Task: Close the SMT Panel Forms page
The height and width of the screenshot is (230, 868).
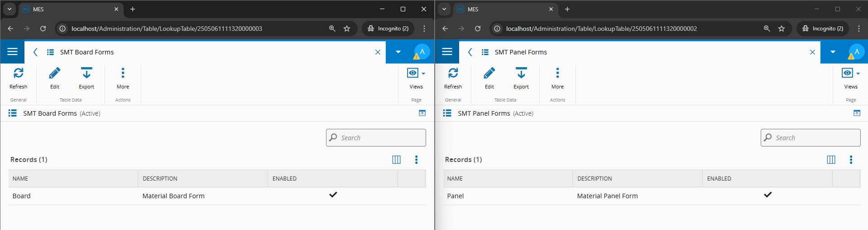Action: (x=812, y=52)
